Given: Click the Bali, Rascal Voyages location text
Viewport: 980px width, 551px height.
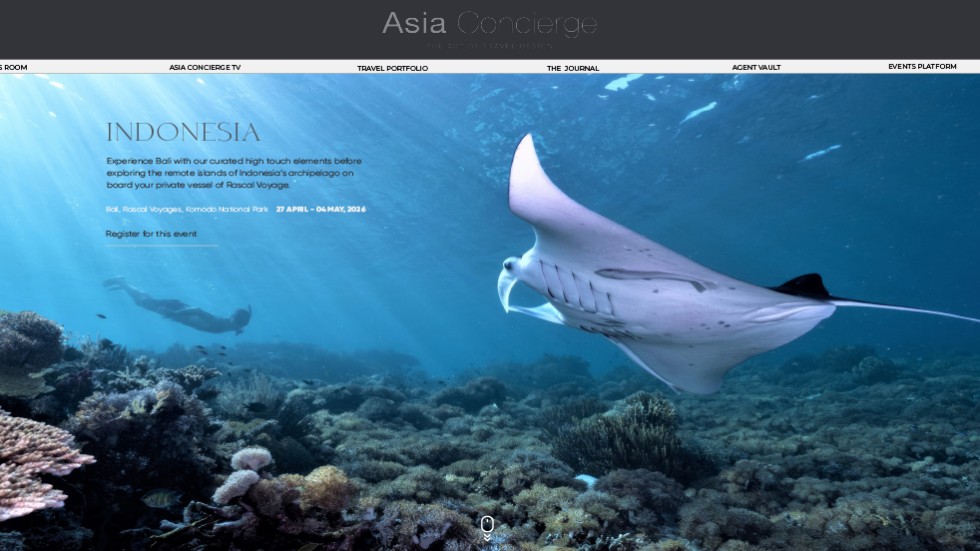Looking at the screenshot, I should tap(187, 210).
